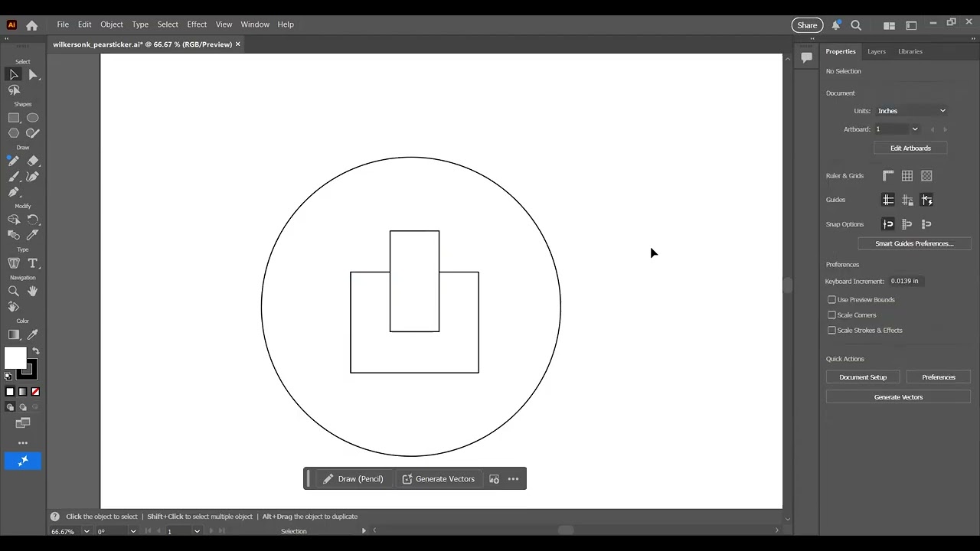
Task: Click Generate Vectors in Properties panel
Action: click(898, 397)
